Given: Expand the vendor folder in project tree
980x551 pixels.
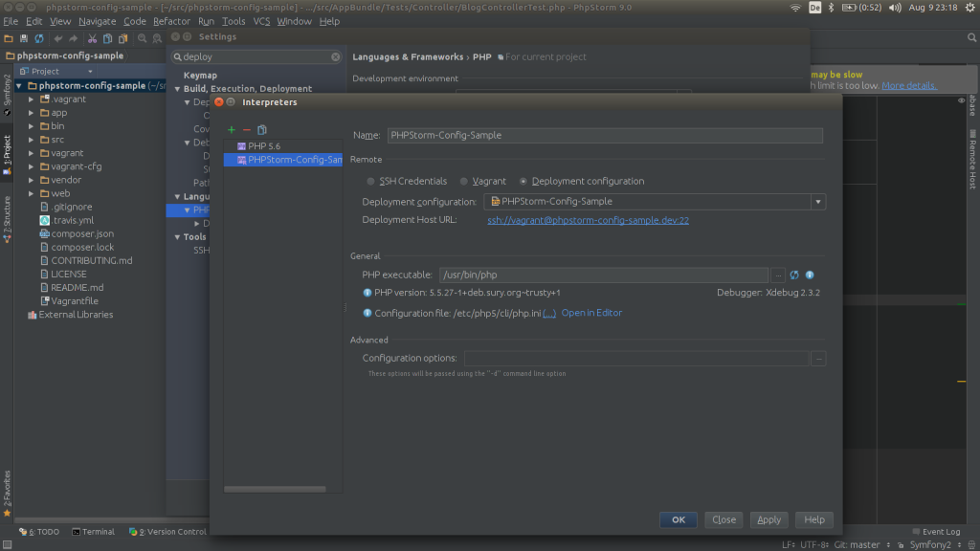Looking at the screenshot, I should coord(32,180).
